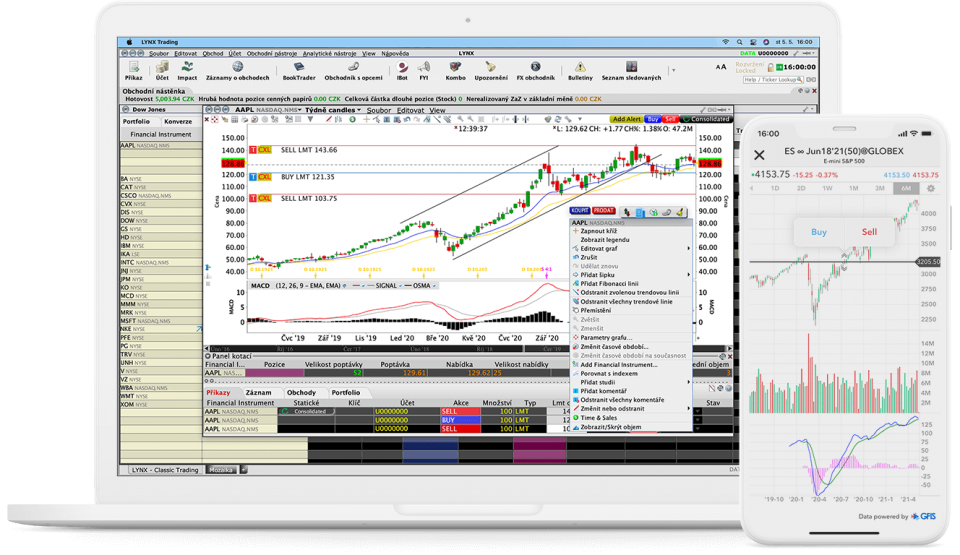Open Seznam sledovaných watchlist scanner

click(x=631, y=70)
